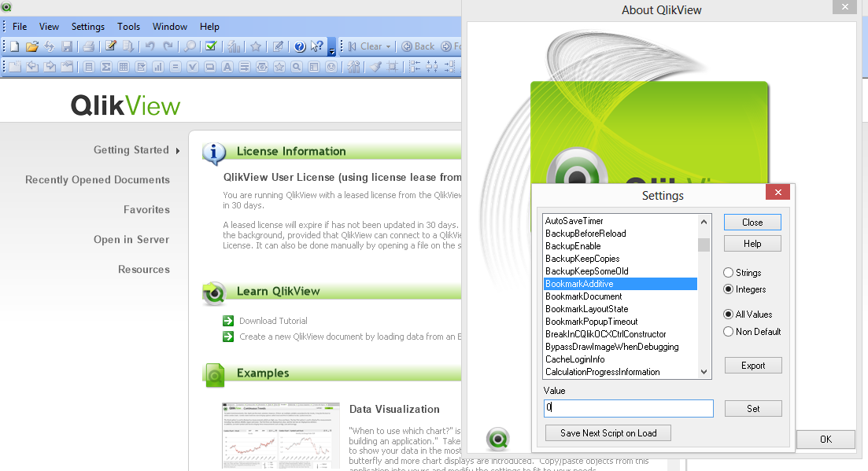Open the Favorites section
Image resolution: width=868 pixels, height=471 pixels.
[146, 209]
